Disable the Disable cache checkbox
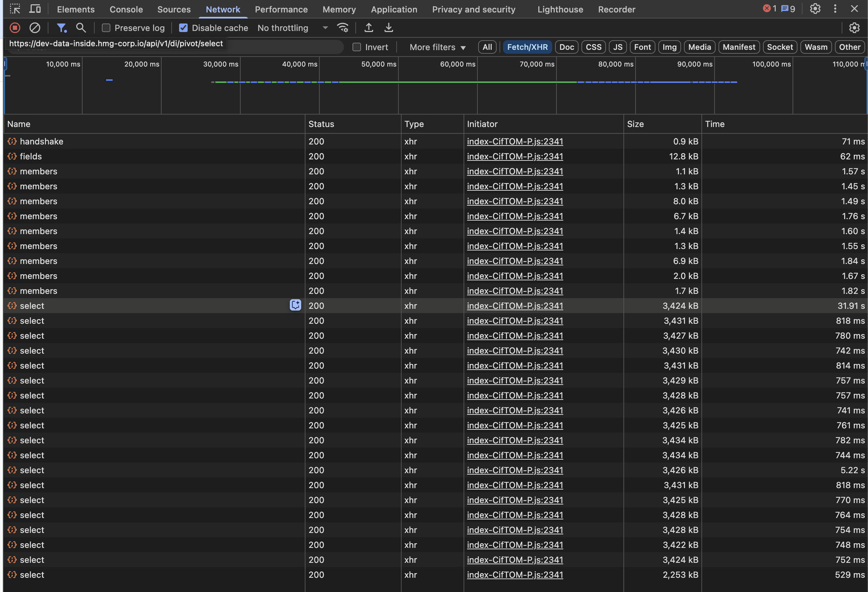 (183, 28)
